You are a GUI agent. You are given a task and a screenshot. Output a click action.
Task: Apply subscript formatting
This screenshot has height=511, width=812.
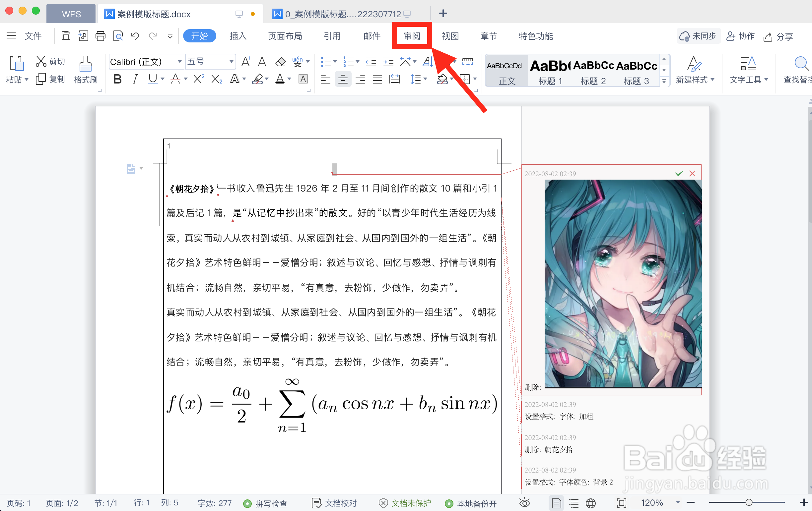[217, 79]
